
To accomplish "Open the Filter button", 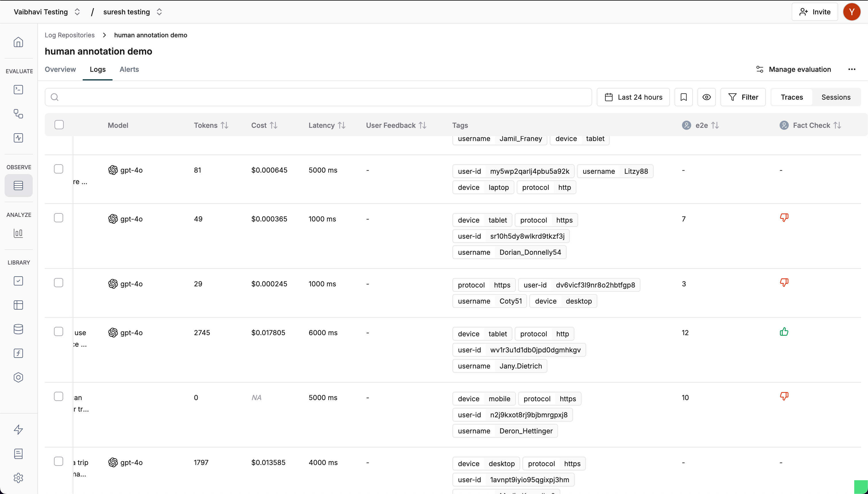I will pos(743,97).
